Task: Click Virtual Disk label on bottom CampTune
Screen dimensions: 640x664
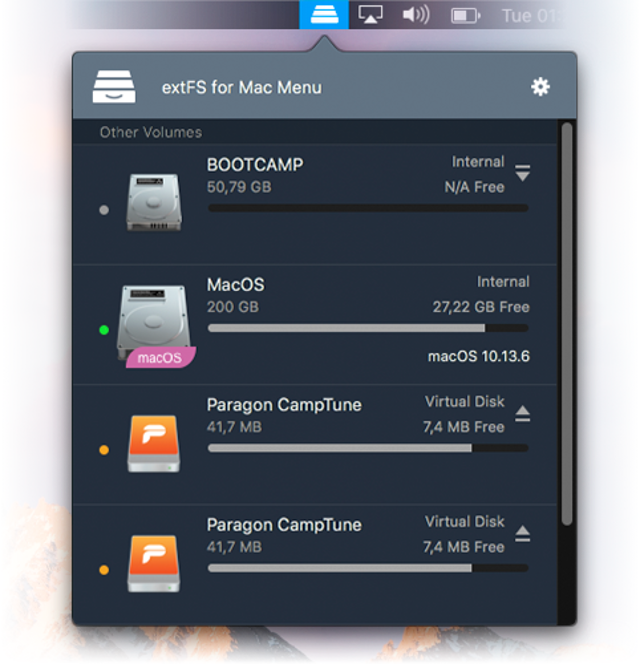Action: tap(465, 522)
